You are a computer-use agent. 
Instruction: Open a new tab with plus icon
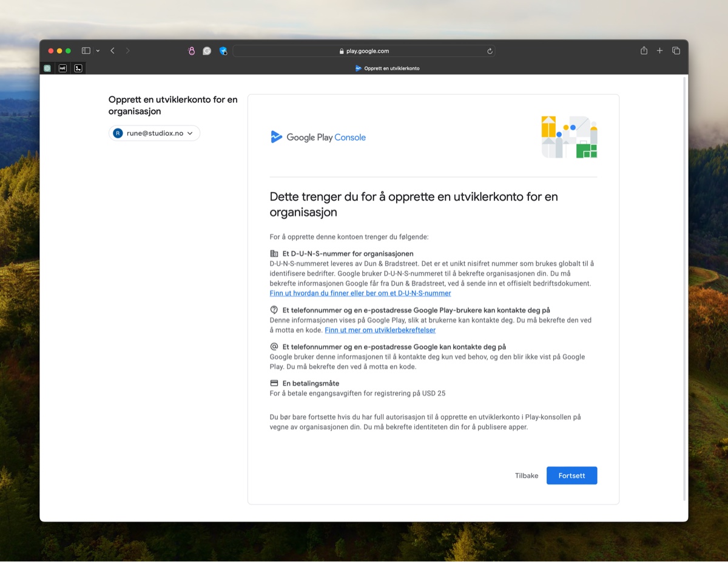(x=659, y=51)
